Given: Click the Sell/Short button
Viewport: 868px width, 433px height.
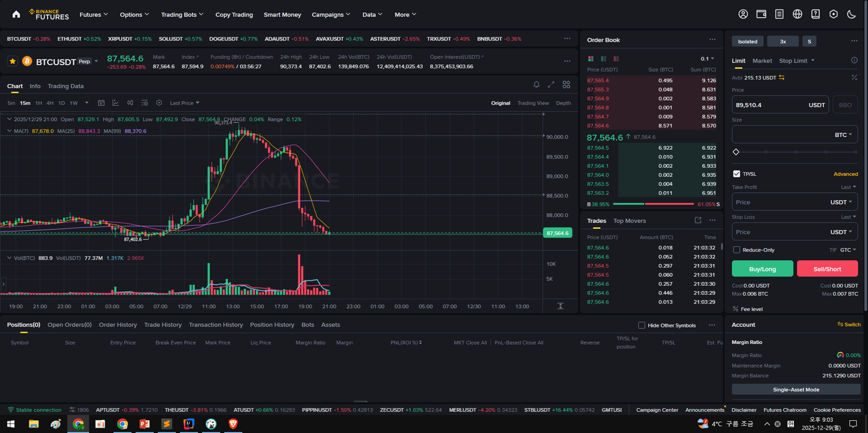Looking at the screenshot, I should 827,268.
